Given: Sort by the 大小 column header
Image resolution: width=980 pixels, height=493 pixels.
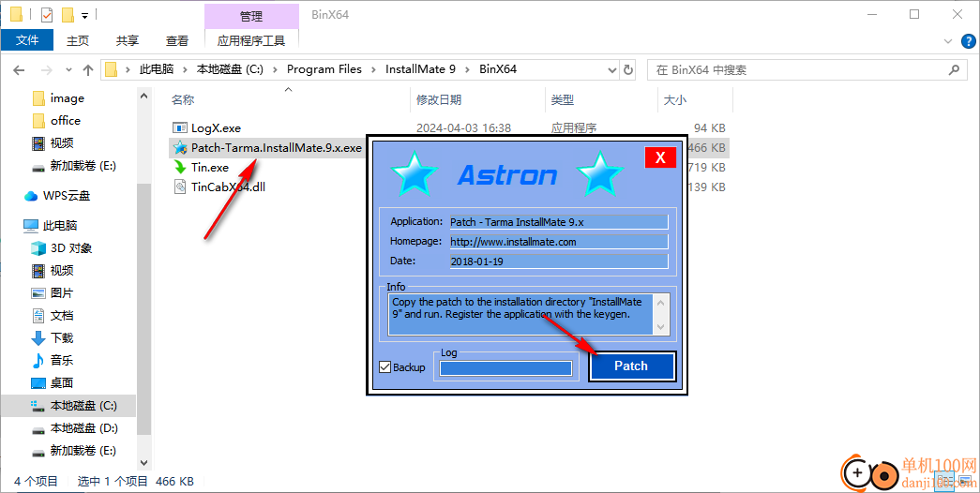Looking at the screenshot, I should [x=673, y=100].
